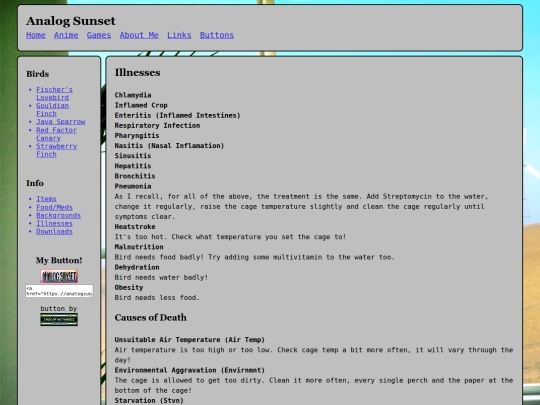
Task: Click the button code text box
Action: (x=59, y=291)
